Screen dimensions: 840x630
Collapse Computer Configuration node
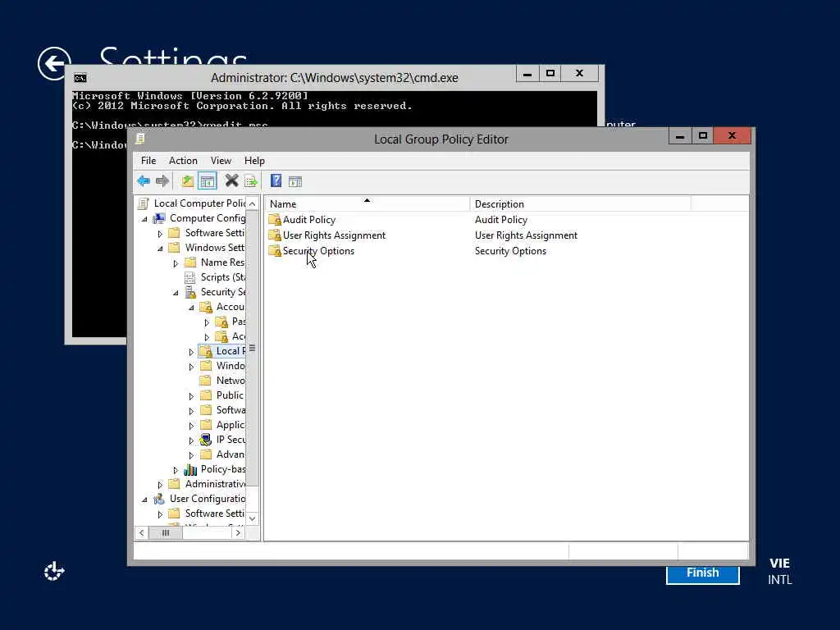point(144,218)
